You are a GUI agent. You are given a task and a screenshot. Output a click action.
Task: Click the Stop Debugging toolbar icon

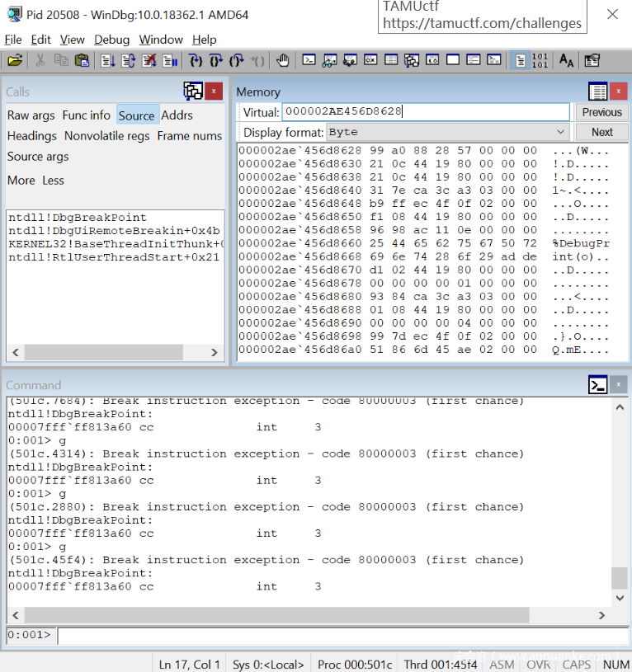pos(149,60)
